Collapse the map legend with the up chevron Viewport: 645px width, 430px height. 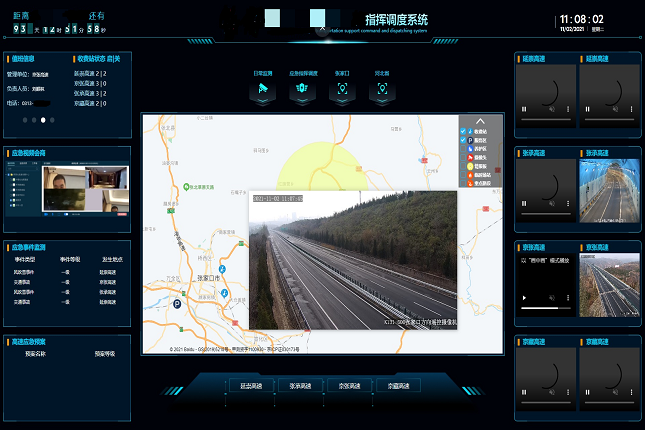click(480, 121)
